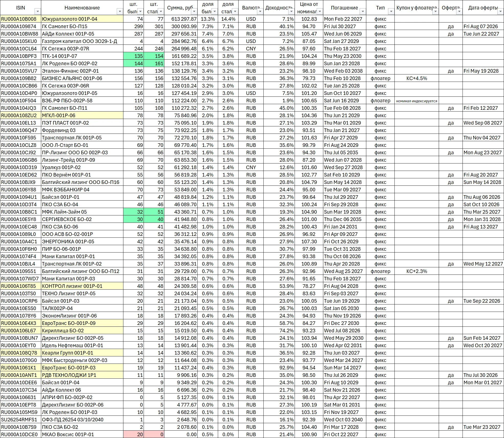Click the maturity date Wed Jun 06 2029
Viewport: 504px width, 438px height.
pos(345,34)
